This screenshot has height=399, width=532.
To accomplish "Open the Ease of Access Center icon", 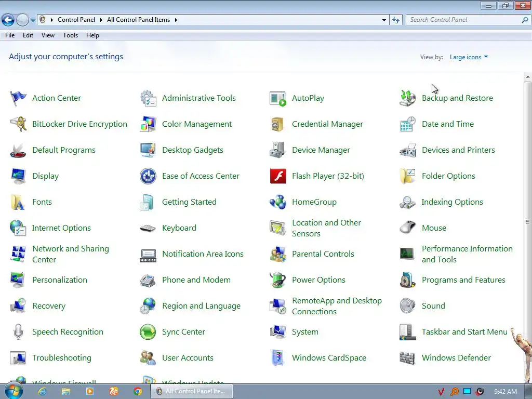I will coord(148,176).
